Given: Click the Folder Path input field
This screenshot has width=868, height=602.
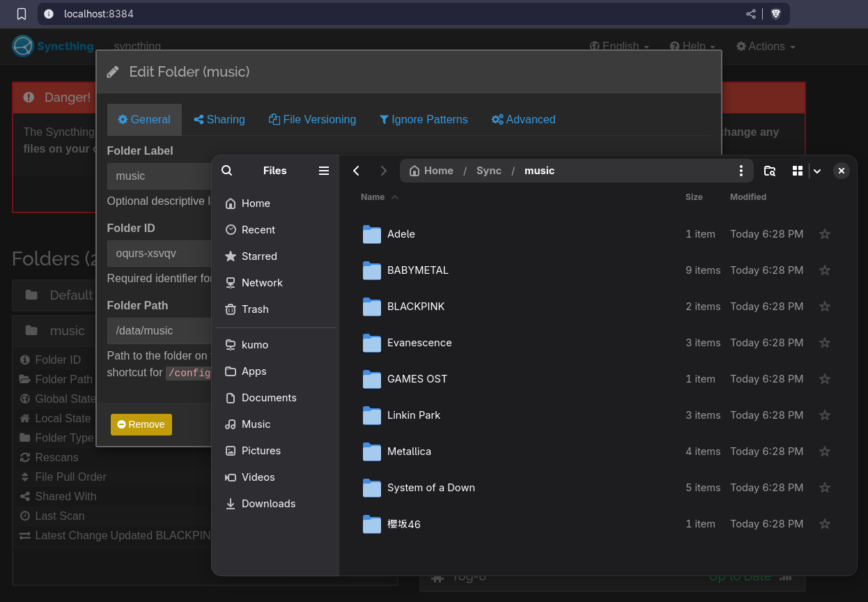Looking at the screenshot, I should [160, 331].
